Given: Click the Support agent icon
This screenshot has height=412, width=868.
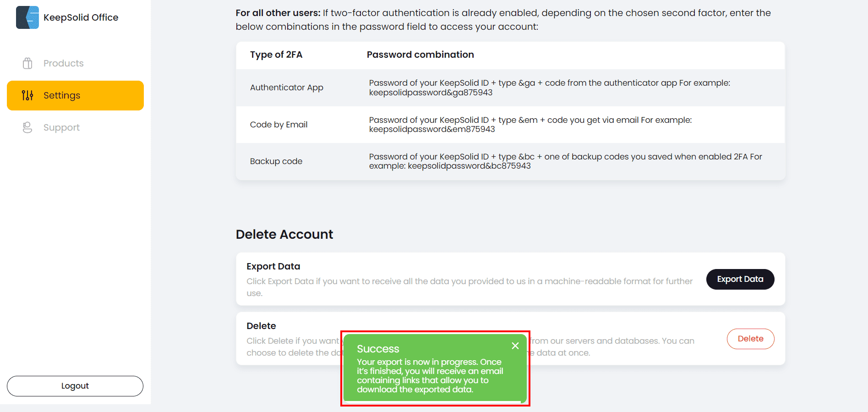Looking at the screenshot, I should coord(27,127).
